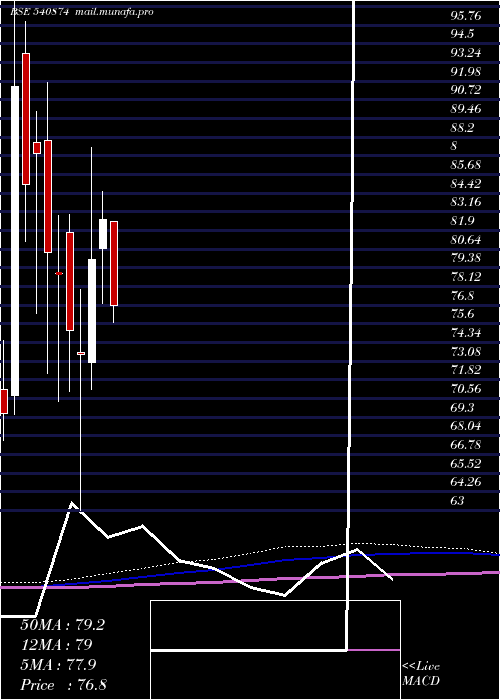This screenshot has width=500, height=700.
Task: Click the tallest white candlestick body
Action: point(15,241)
